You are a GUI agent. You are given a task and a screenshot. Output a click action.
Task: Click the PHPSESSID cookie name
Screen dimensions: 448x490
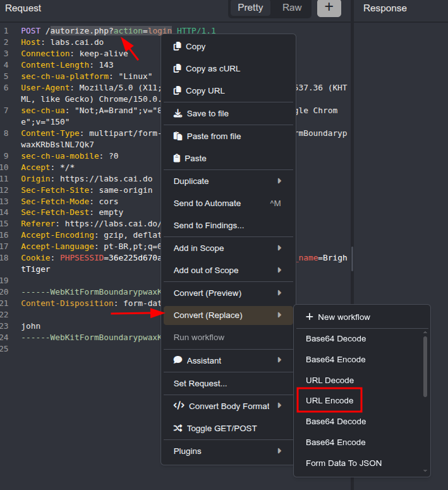click(x=82, y=258)
